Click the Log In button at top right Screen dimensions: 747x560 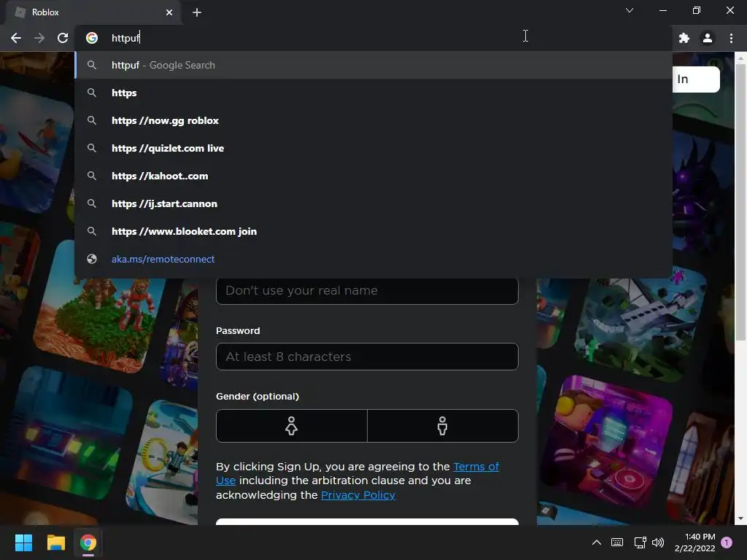click(696, 79)
